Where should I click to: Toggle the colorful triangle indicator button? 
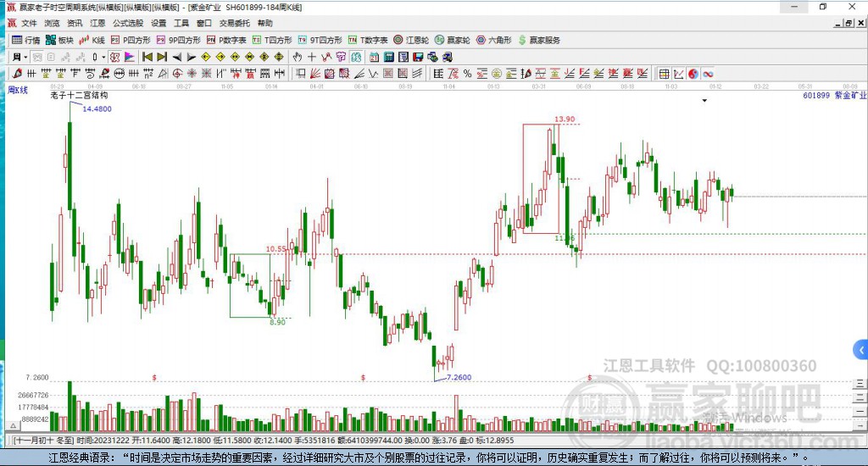(130, 57)
